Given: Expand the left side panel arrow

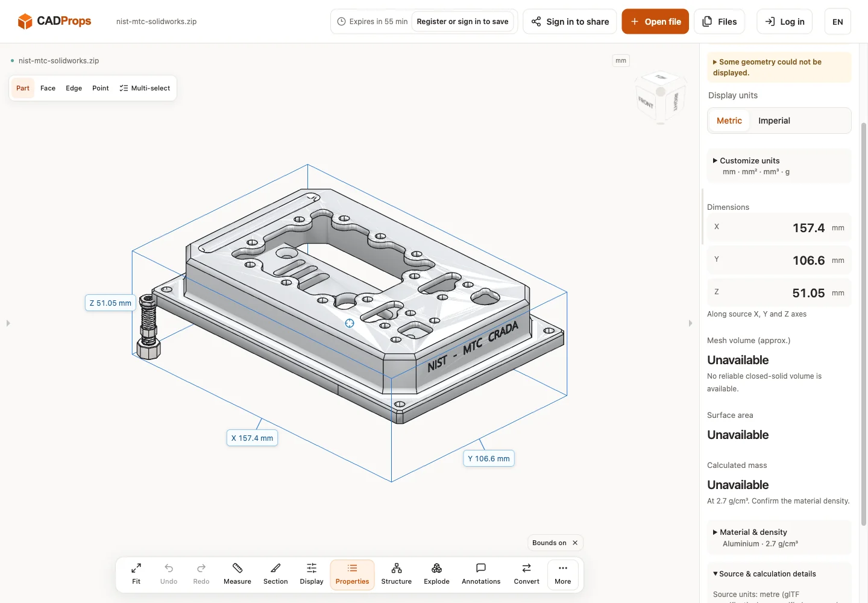Looking at the screenshot, I should click(8, 323).
